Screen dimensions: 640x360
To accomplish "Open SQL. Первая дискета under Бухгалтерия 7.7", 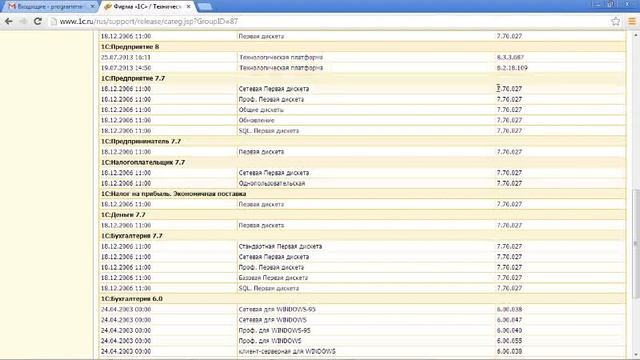I will [x=269, y=288].
